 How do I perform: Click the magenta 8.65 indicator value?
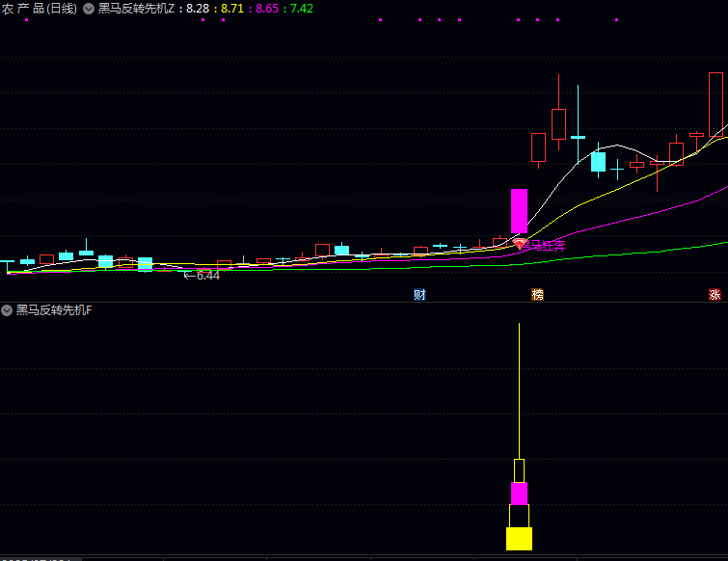click(267, 9)
